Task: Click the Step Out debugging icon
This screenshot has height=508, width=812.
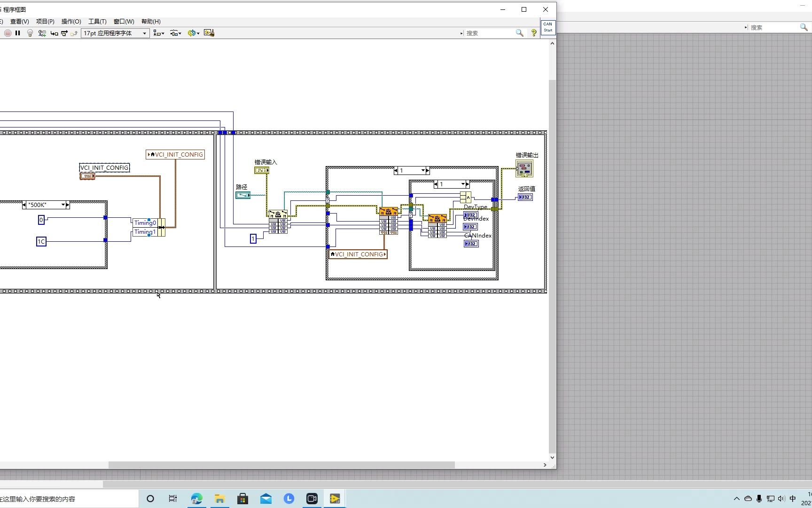Action: [74, 33]
